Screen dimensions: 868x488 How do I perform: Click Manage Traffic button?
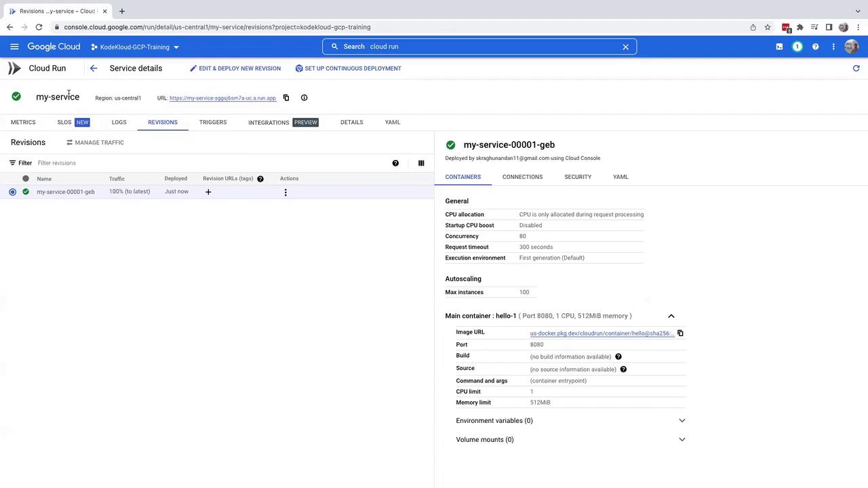[95, 142]
